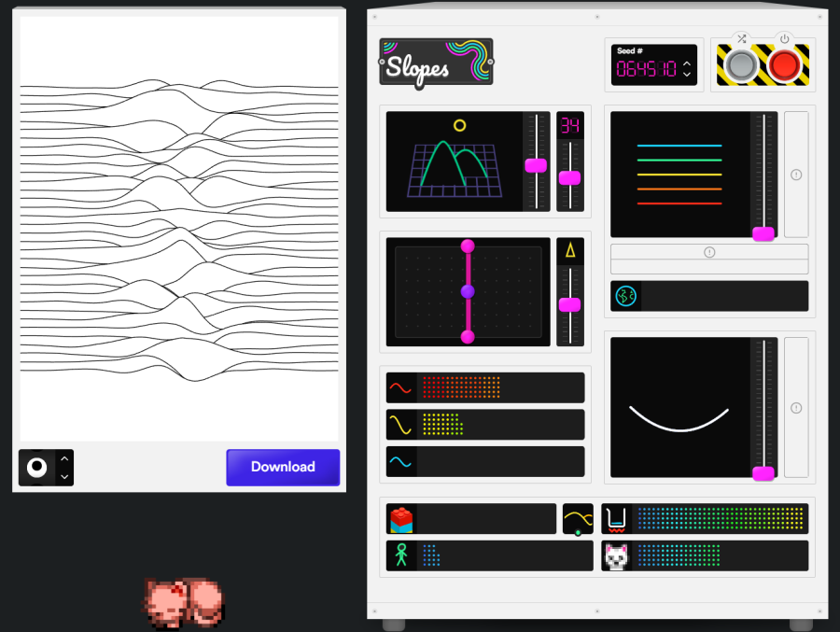The width and height of the screenshot is (840, 632).
Task: Click the Download button
Action: [x=283, y=467]
